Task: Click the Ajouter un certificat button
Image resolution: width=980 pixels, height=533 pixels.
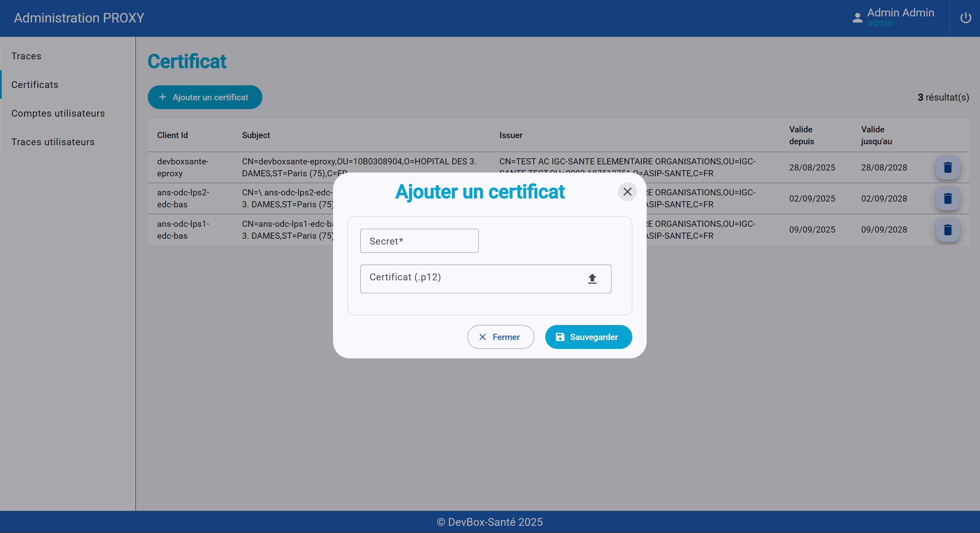Action: 205,97
